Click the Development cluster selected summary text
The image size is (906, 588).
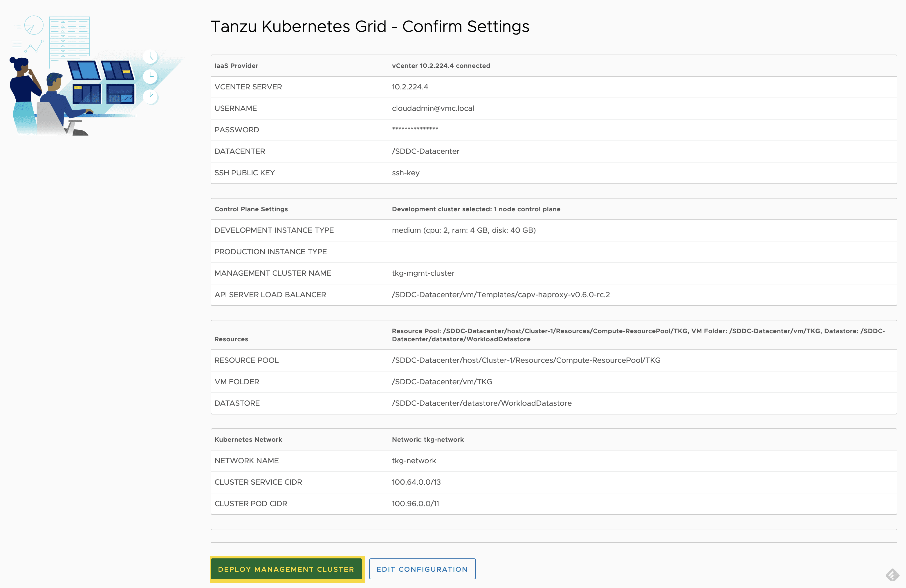pos(476,209)
